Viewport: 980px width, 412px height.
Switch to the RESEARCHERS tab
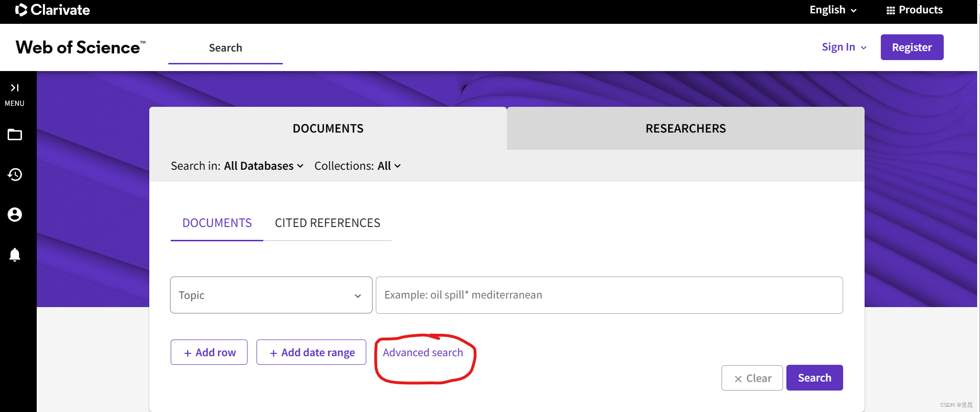[686, 128]
